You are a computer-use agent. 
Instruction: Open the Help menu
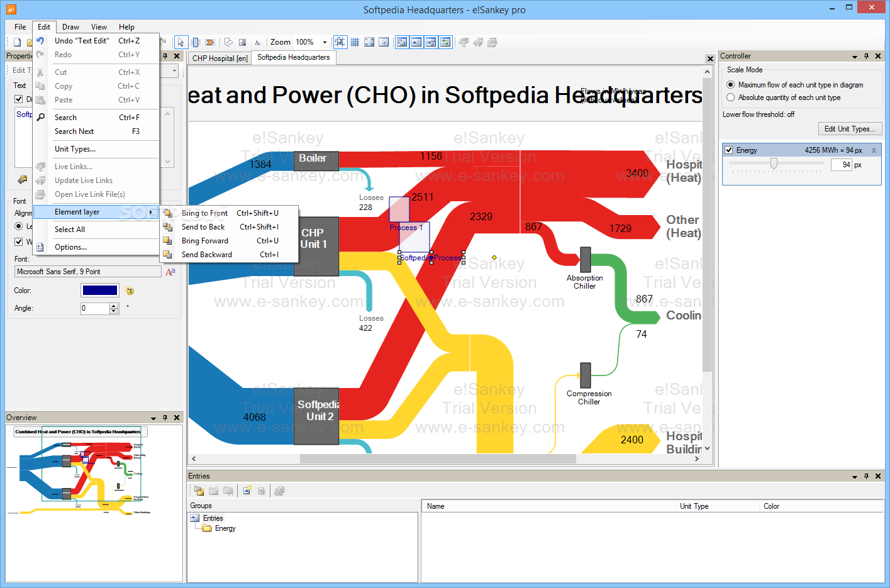126,27
